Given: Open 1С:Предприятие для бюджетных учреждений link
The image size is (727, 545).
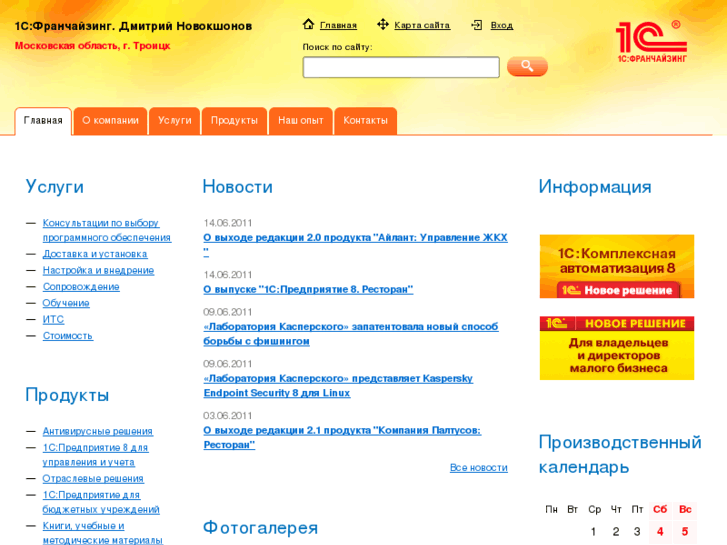Looking at the screenshot, I should point(101,502).
